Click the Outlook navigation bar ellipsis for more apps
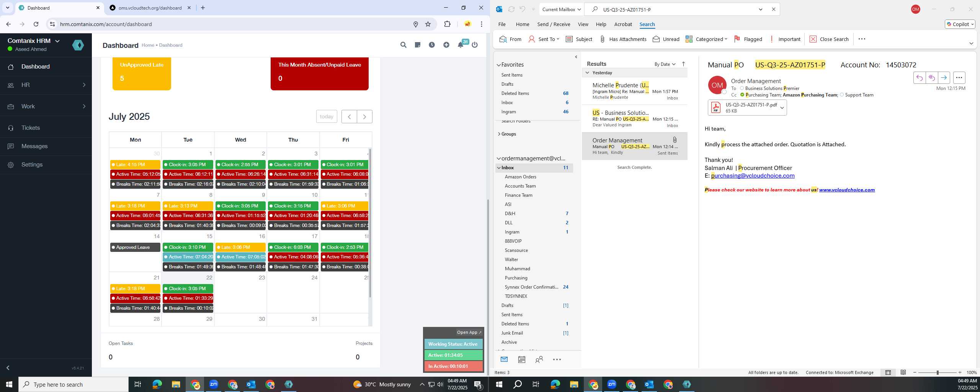The image size is (980, 392). tap(557, 359)
